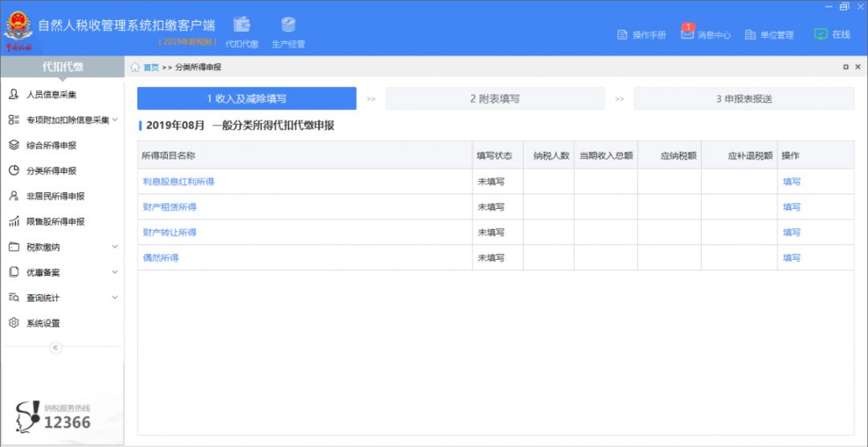Open 限售股所得申报 menu item
The image size is (868, 447).
(x=55, y=222)
